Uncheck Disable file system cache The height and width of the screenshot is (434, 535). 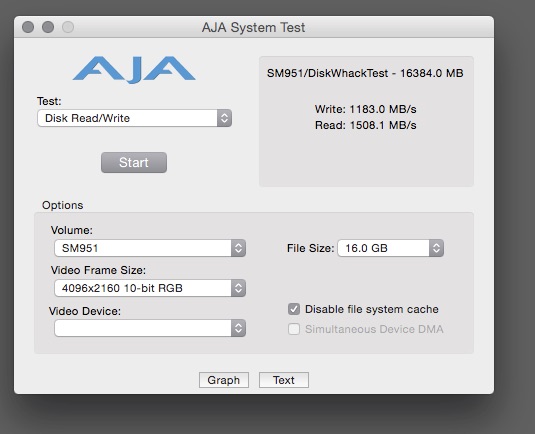coord(294,309)
